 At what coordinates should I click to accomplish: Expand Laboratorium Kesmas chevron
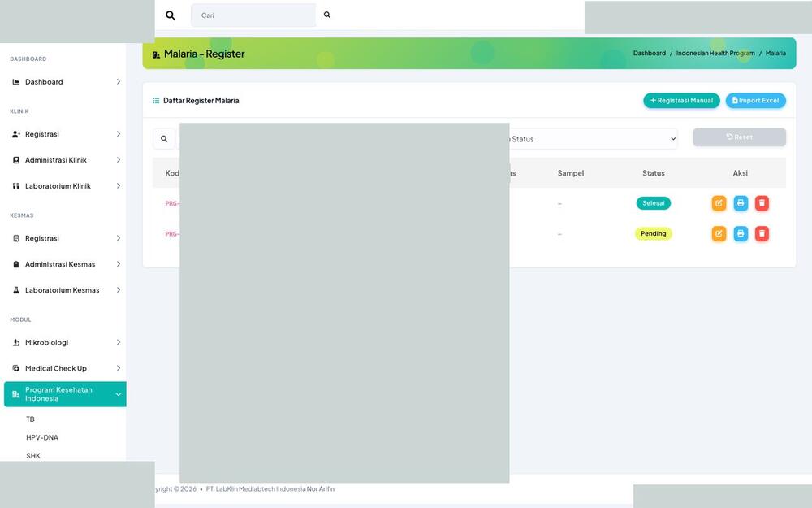(x=119, y=290)
